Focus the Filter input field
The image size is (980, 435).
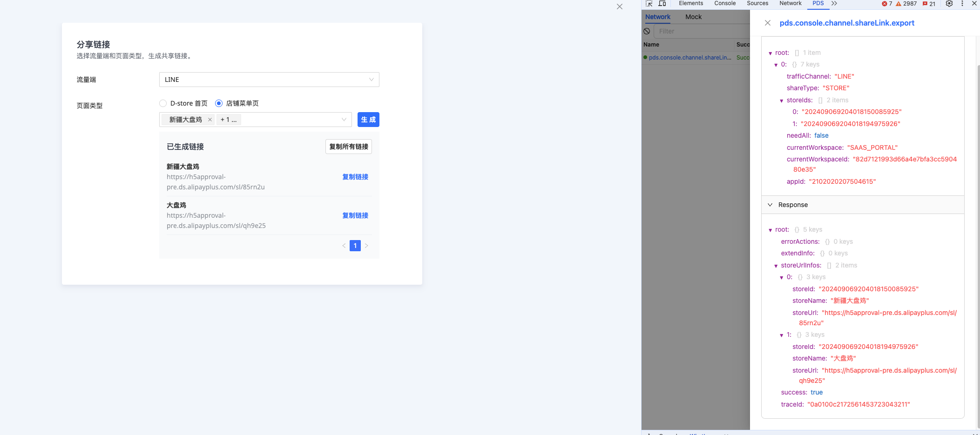[x=702, y=31]
